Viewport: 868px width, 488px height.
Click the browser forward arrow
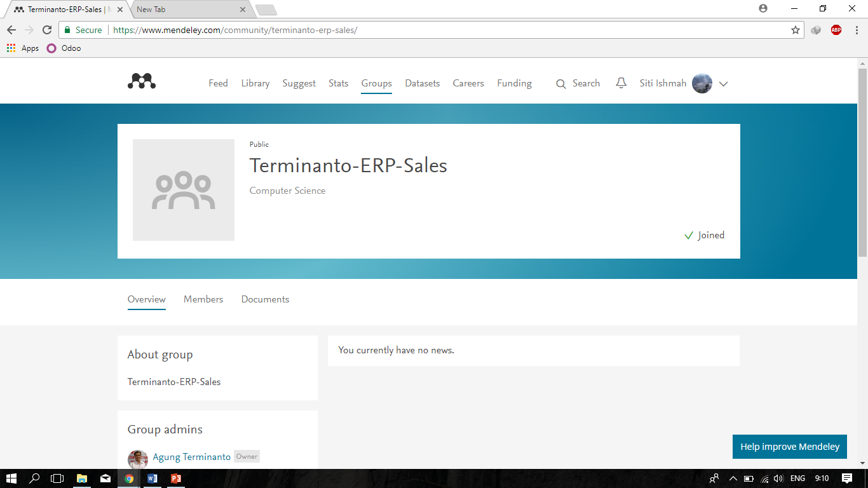29,30
